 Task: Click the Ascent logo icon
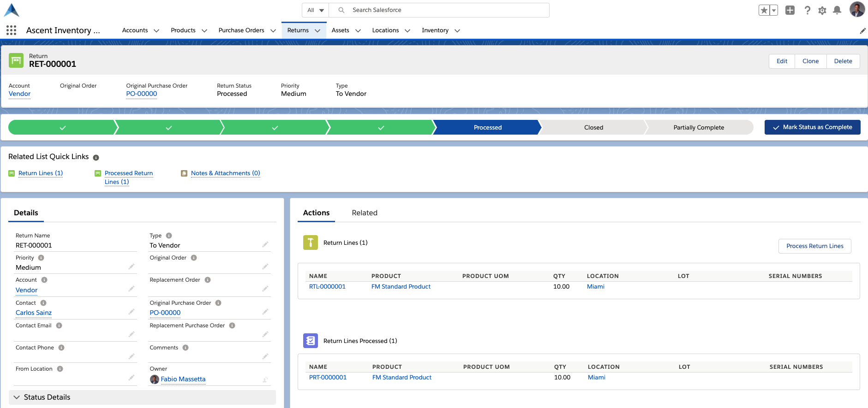pyautogui.click(x=12, y=10)
